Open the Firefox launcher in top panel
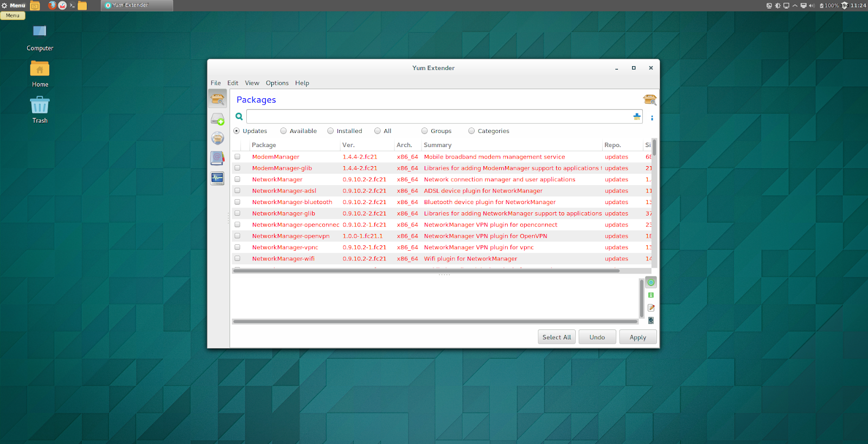The image size is (868, 444). [x=52, y=5]
